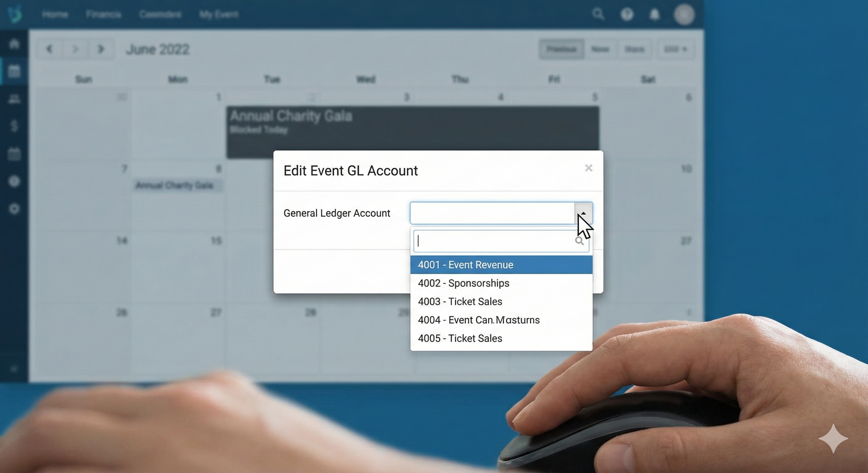This screenshot has height=473, width=868.
Task: Click the magnifier icon in the dropdown search box
Action: point(579,241)
